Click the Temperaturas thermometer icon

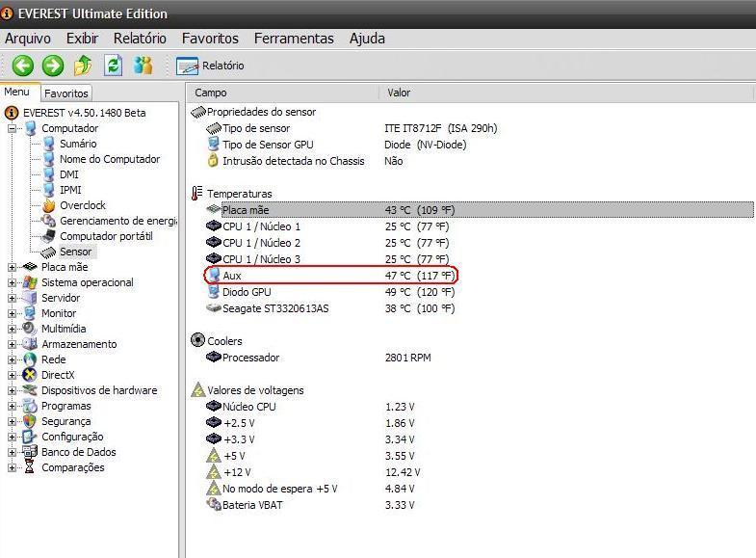(196, 194)
